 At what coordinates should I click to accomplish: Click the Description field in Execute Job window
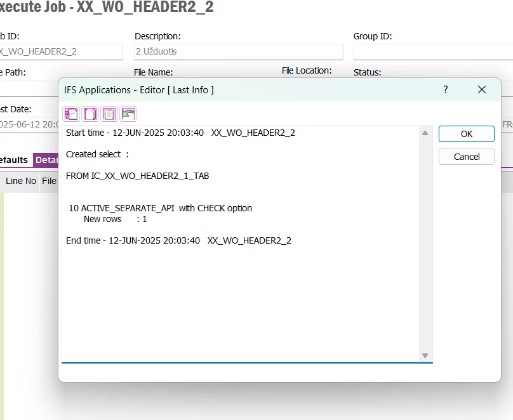coord(239,51)
